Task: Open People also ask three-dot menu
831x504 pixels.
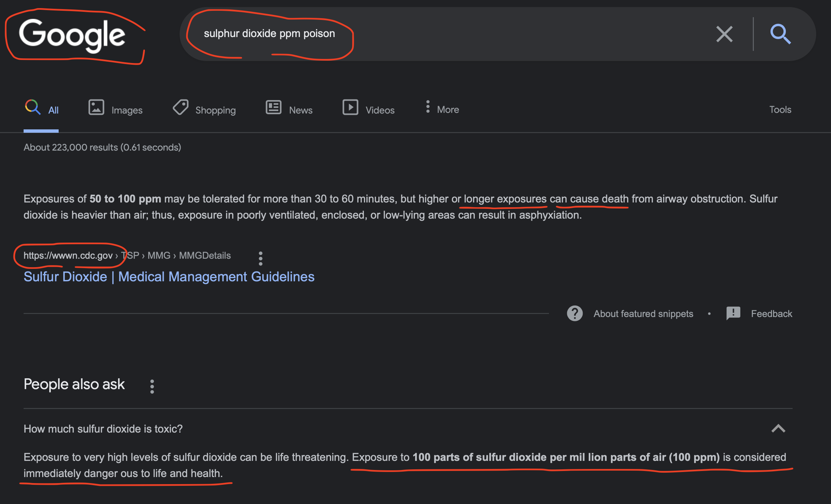Action: point(152,386)
